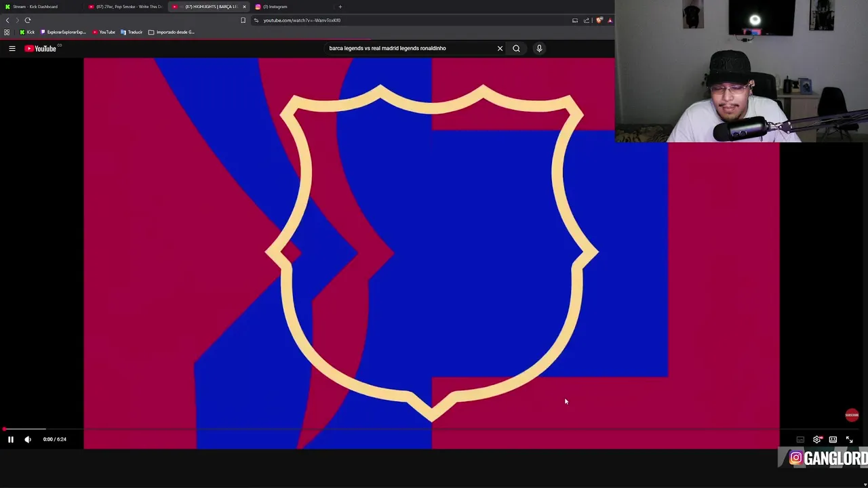Open the ExplorarExplorarExp... bookmark
This screenshot has width=868, height=488.
click(63, 32)
